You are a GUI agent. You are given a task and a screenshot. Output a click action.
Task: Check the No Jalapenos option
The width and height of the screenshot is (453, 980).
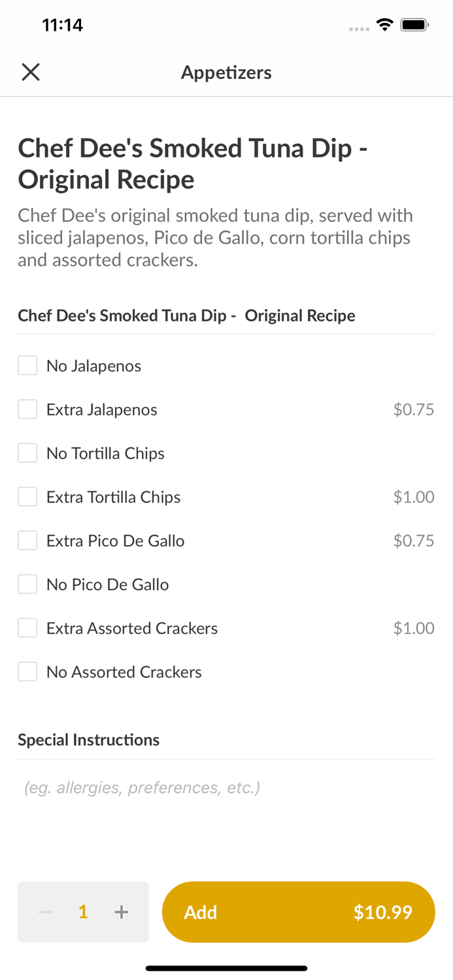(27, 366)
